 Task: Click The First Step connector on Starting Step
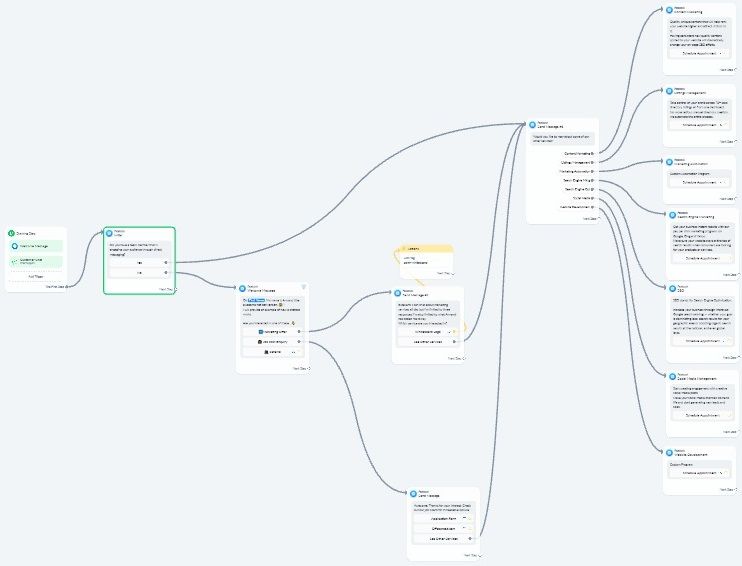tap(68, 287)
